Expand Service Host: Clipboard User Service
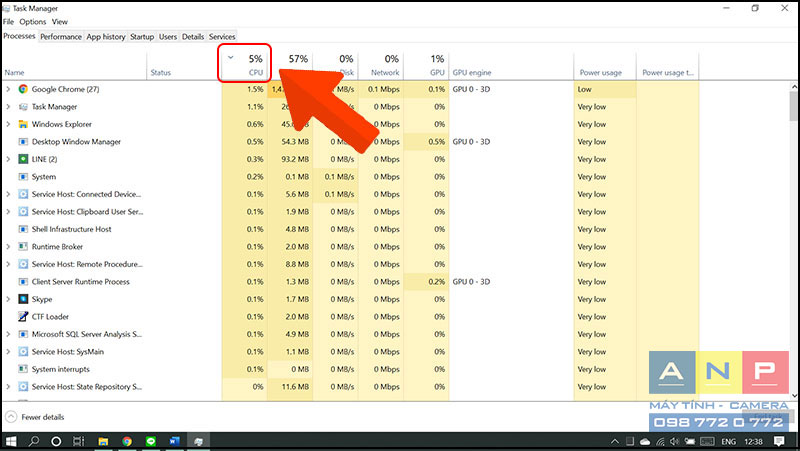 (8, 212)
